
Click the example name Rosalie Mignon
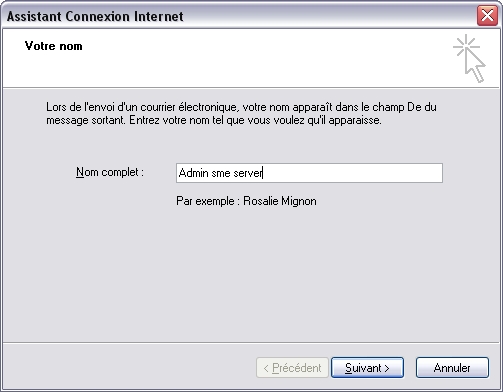click(280, 201)
